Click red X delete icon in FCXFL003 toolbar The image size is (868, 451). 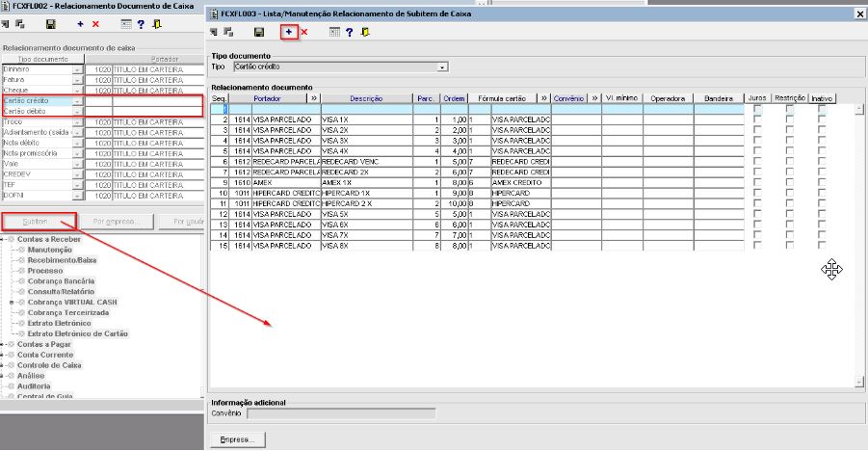tap(303, 32)
